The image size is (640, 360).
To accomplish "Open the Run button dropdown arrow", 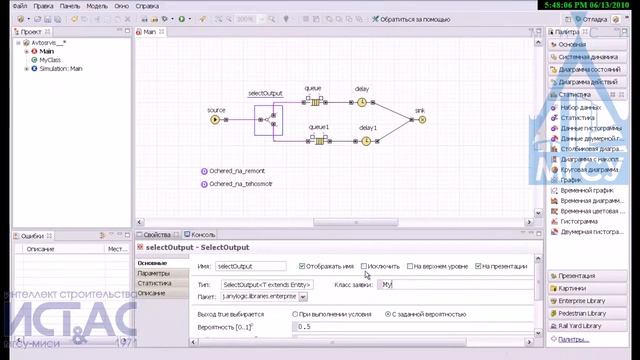I will coord(190,19).
